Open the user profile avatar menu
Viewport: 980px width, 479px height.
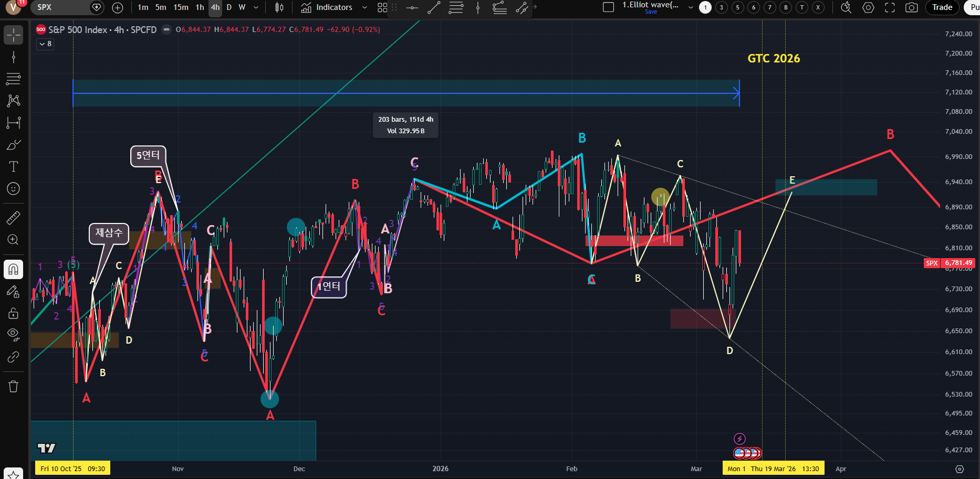pos(14,7)
